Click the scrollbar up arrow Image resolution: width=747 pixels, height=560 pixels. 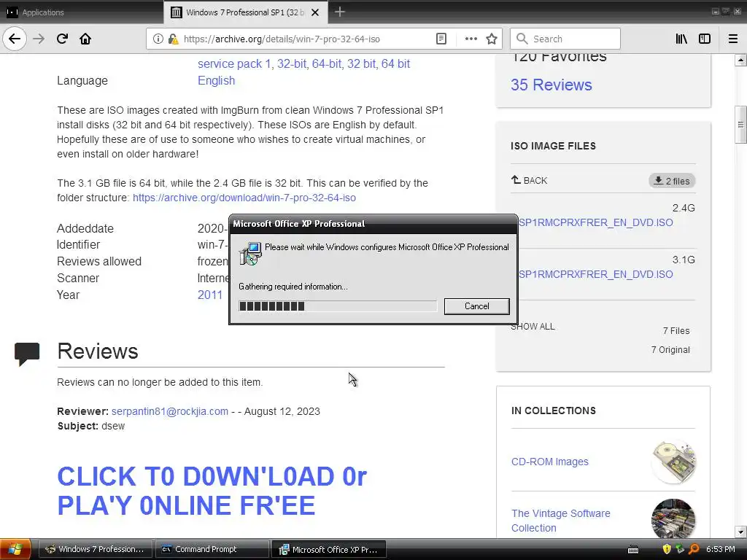740,61
